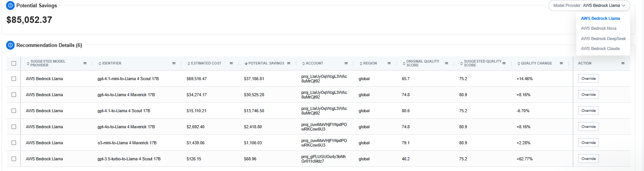Click the +2.28% quality change cell

click(x=523, y=143)
